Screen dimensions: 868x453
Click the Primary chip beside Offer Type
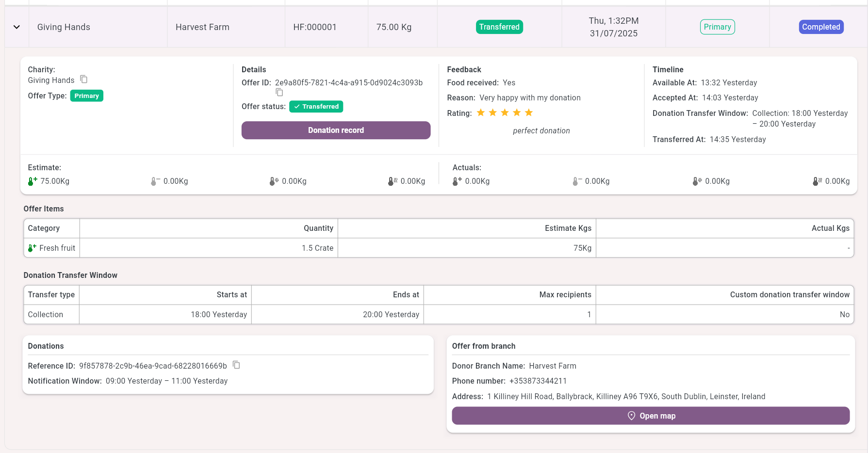(x=86, y=96)
